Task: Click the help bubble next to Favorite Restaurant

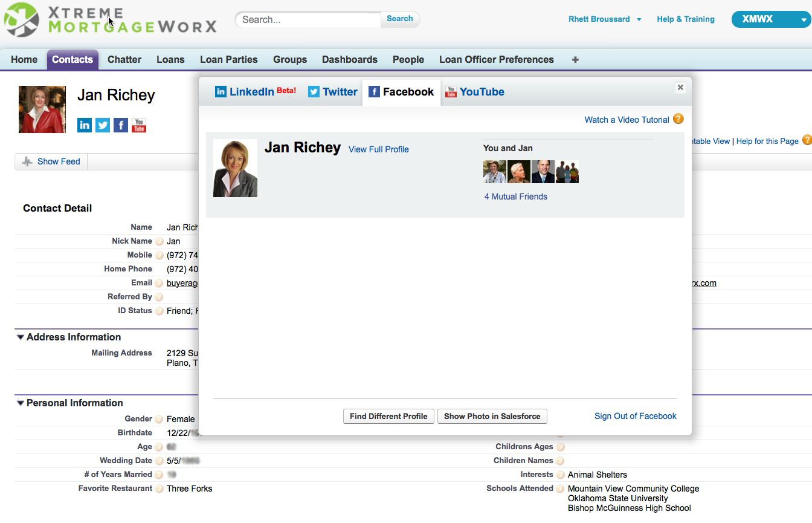Action: pyautogui.click(x=159, y=489)
